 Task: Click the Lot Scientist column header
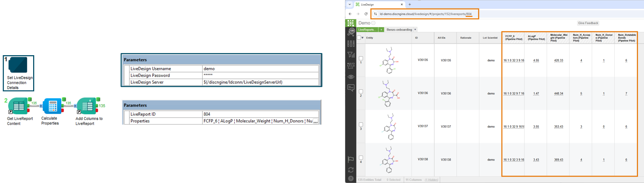coord(490,38)
